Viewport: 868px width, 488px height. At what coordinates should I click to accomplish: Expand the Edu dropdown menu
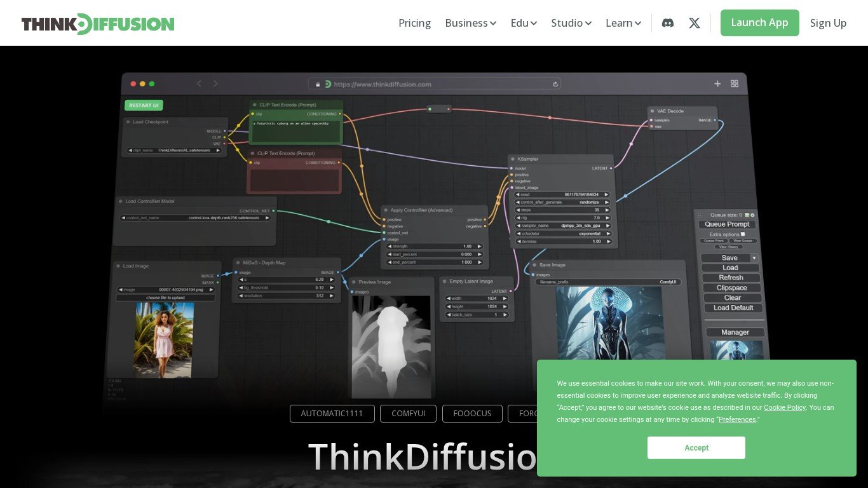[524, 23]
